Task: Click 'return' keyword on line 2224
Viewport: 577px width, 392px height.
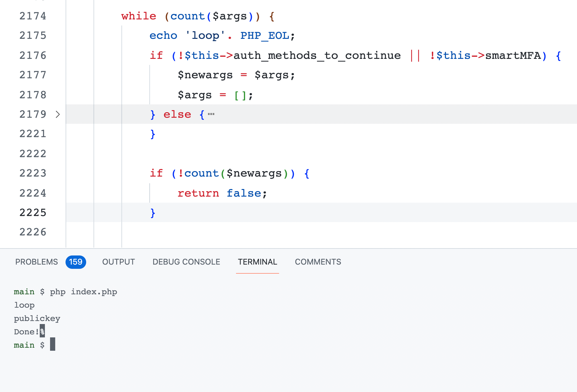Action: 198,193
